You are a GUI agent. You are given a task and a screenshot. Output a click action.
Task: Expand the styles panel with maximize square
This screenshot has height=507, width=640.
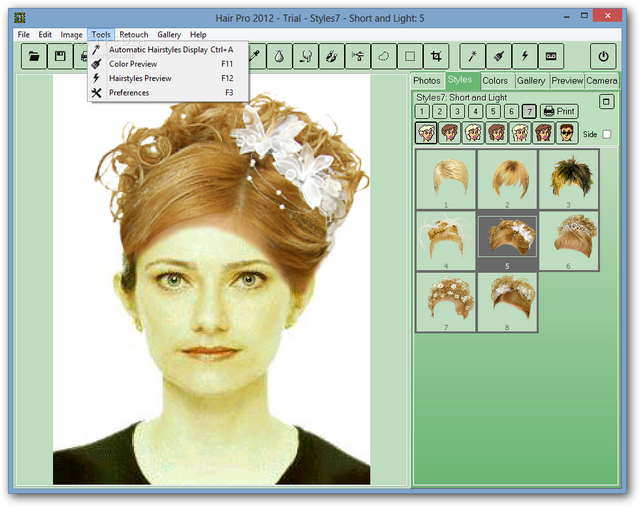pyautogui.click(x=606, y=101)
